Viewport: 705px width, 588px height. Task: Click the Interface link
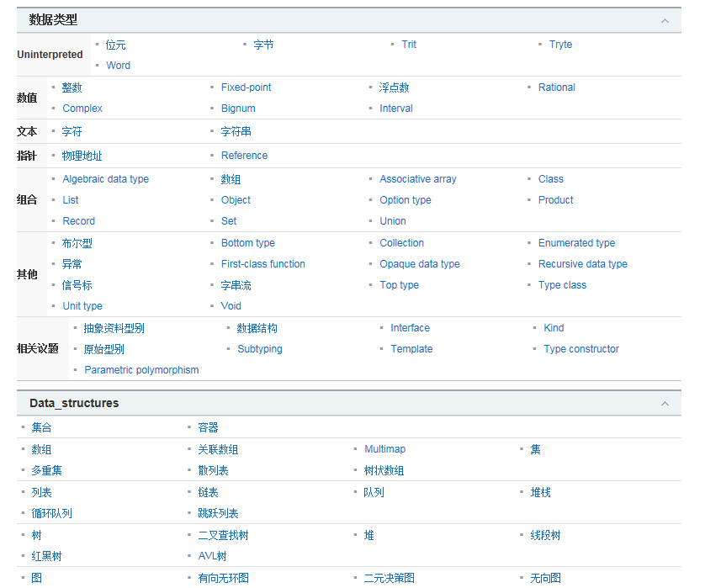click(410, 328)
